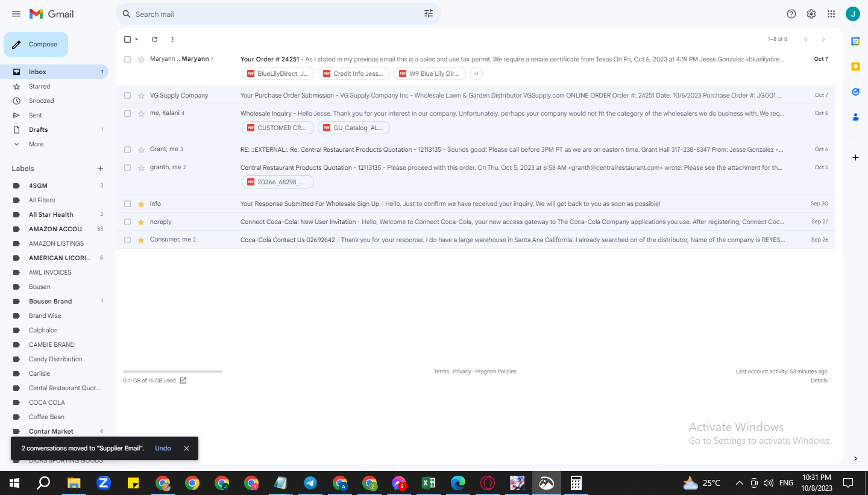Open the GU_Catalog PDF attachment chip
Image resolution: width=868 pixels, height=495 pixels.
[354, 128]
